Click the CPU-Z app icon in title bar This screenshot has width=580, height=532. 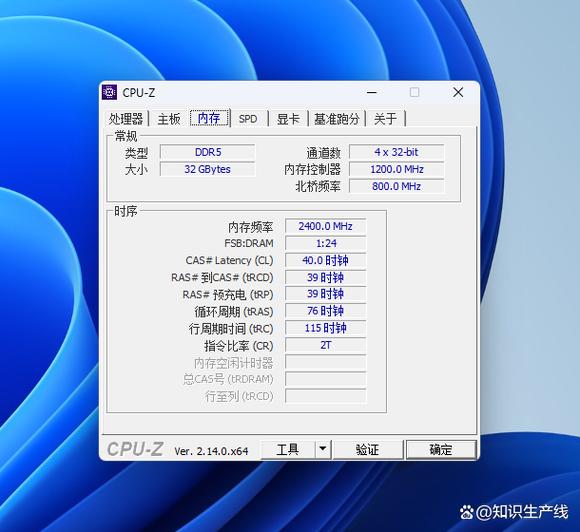pos(109,92)
